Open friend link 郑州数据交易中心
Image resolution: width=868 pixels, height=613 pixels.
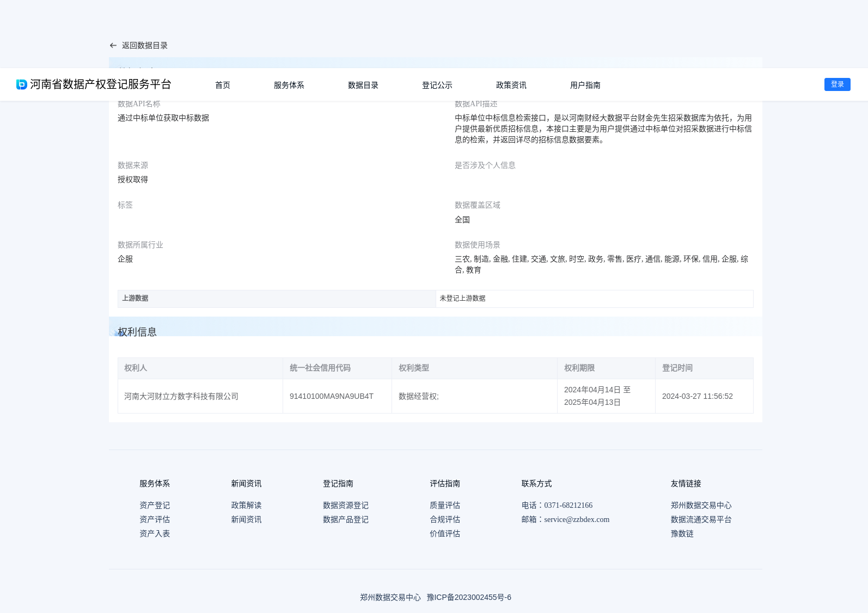click(701, 506)
